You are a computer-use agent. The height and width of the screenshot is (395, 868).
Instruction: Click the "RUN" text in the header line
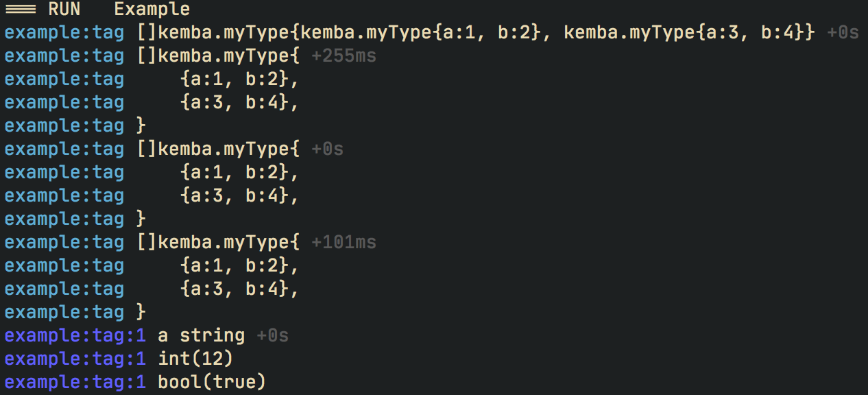click(64, 9)
